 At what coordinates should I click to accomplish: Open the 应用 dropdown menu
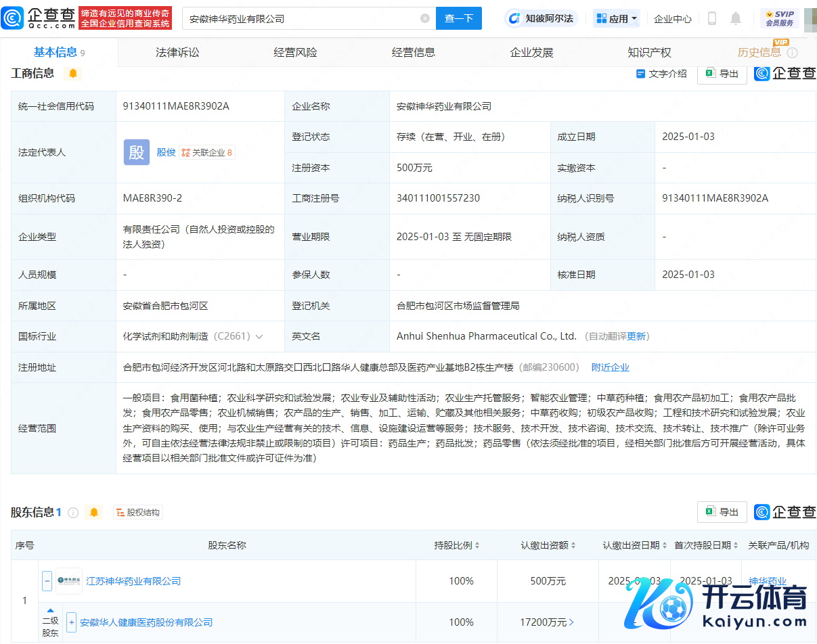point(617,18)
